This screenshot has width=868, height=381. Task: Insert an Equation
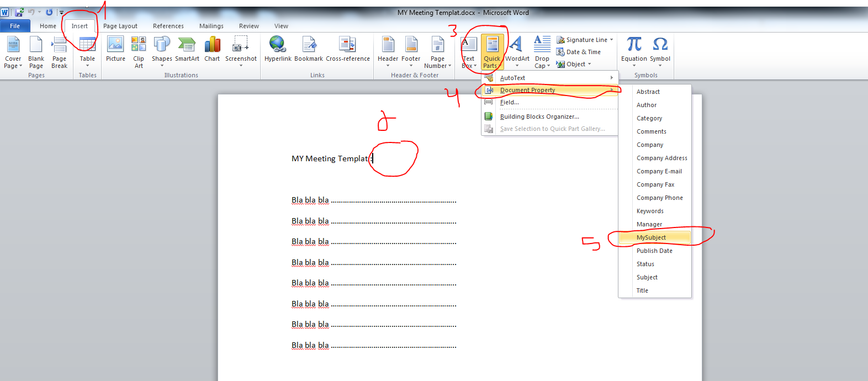(x=634, y=52)
